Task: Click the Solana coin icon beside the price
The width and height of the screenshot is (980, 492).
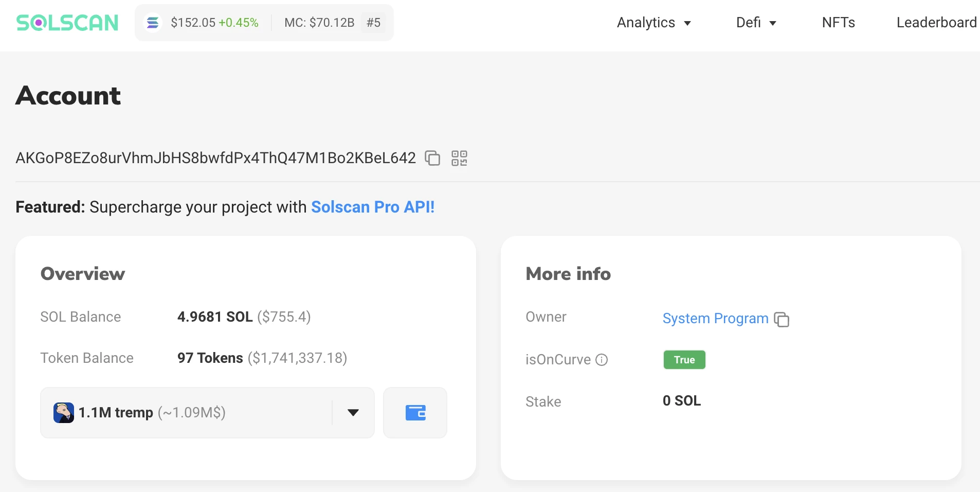Action: coord(152,23)
